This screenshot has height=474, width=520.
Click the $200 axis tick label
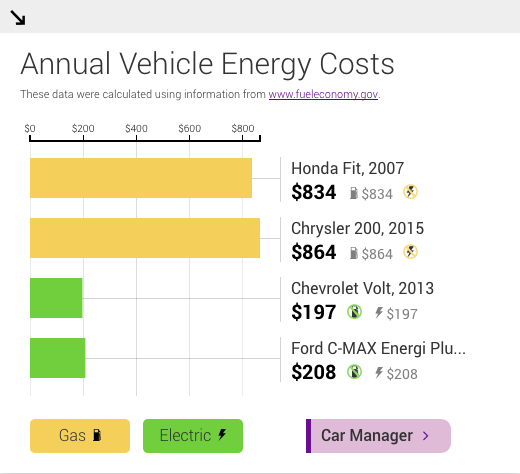(x=83, y=128)
